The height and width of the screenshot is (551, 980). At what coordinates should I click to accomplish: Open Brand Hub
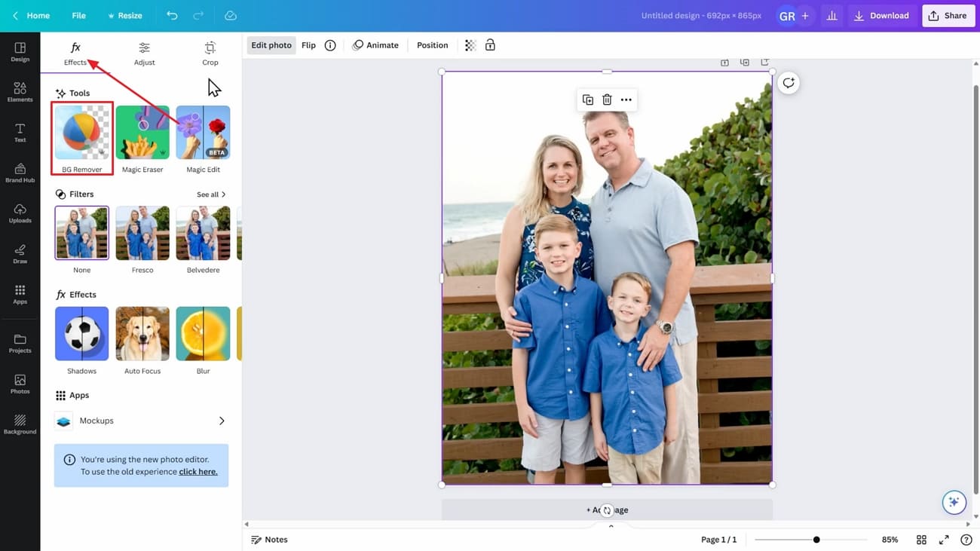coord(20,173)
